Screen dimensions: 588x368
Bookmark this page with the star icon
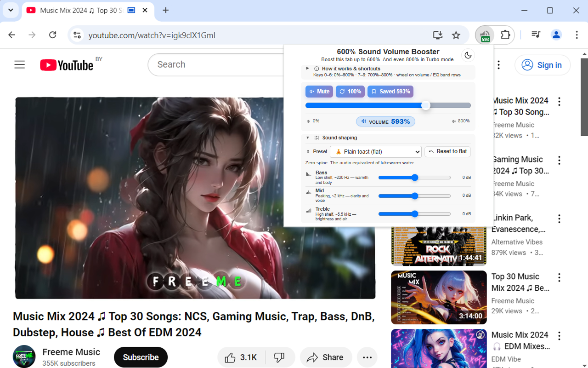pos(456,35)
